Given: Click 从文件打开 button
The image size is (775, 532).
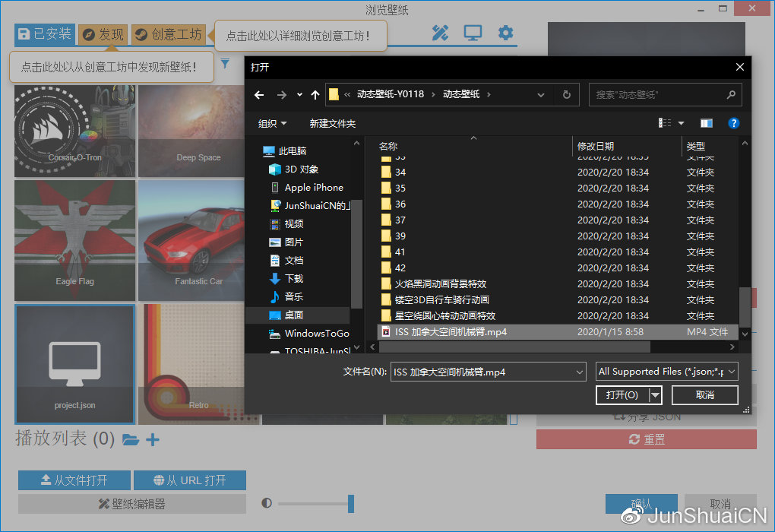Looking at the screenshot, I should pyautogui.click(x=74, y=480).
